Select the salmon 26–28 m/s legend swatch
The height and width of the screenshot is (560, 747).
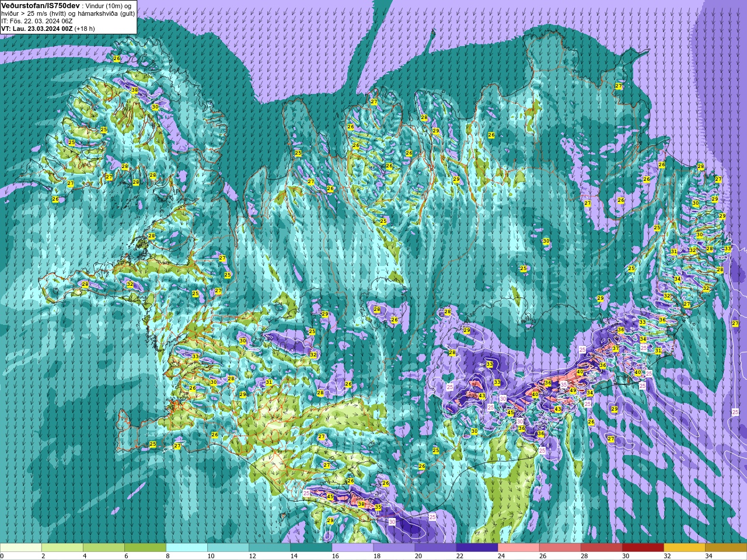(x=560, y=548)
